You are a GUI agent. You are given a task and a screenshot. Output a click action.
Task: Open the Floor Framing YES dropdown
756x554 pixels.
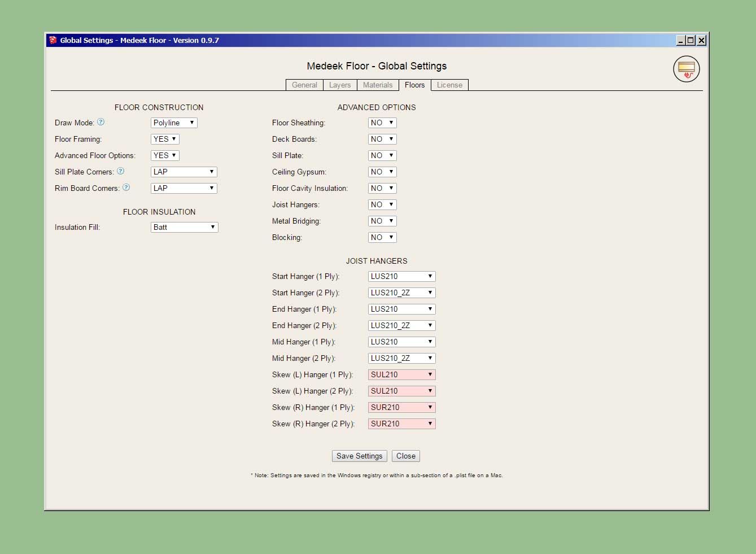[165, 139]
